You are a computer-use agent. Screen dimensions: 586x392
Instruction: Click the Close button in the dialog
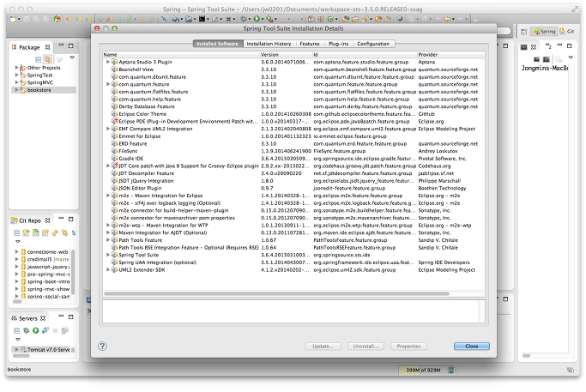(x=471, y=347)
